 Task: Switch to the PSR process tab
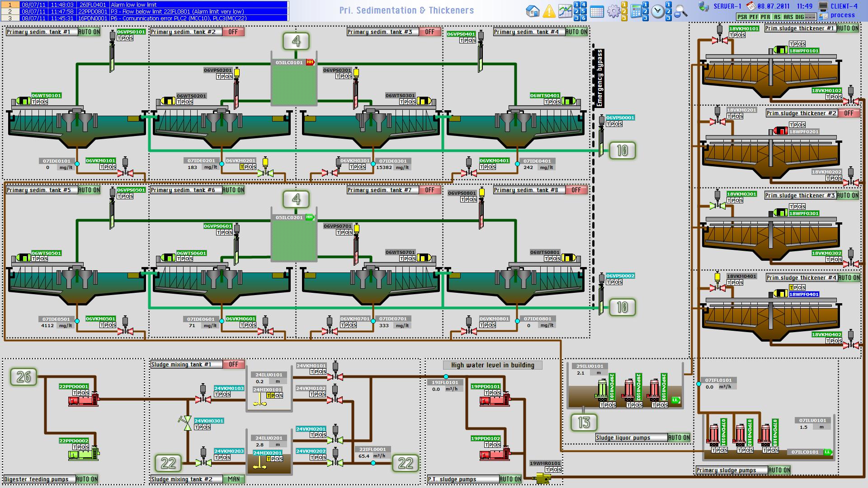point(741,17)
